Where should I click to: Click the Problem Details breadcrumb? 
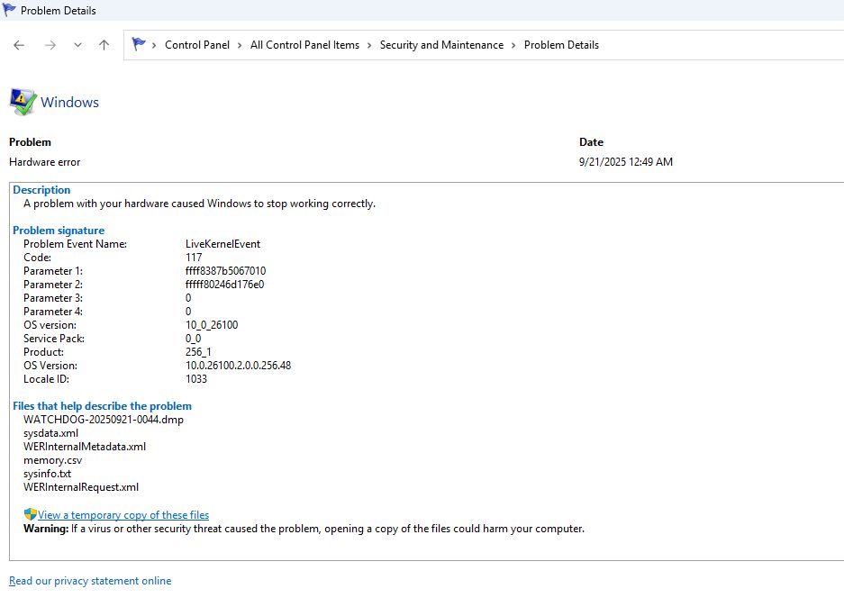pyautogui.click(x=561, y=45)
